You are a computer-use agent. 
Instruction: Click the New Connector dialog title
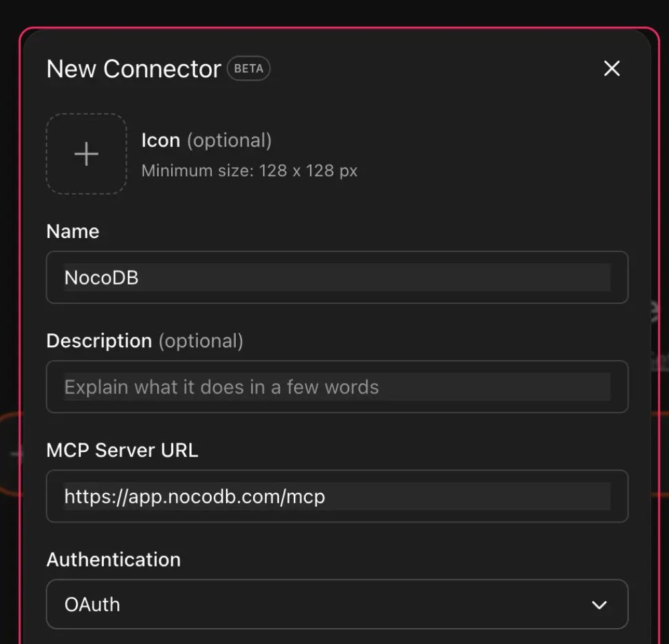click(x=133, y=69)
